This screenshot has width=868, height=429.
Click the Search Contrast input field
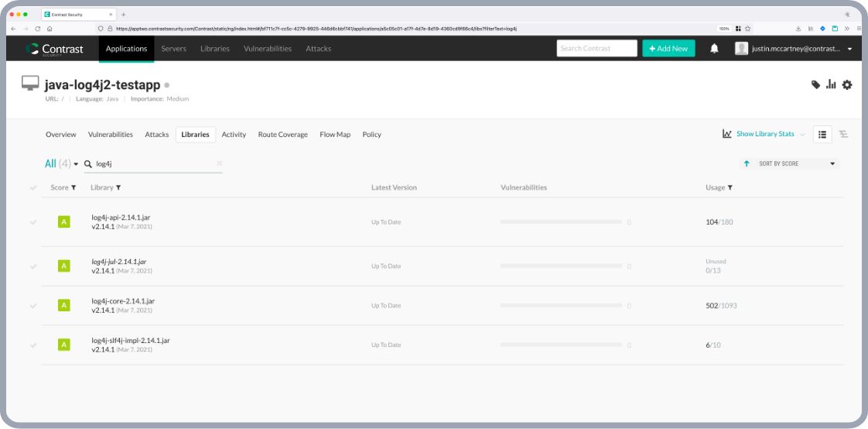click(x=595, y=48)
